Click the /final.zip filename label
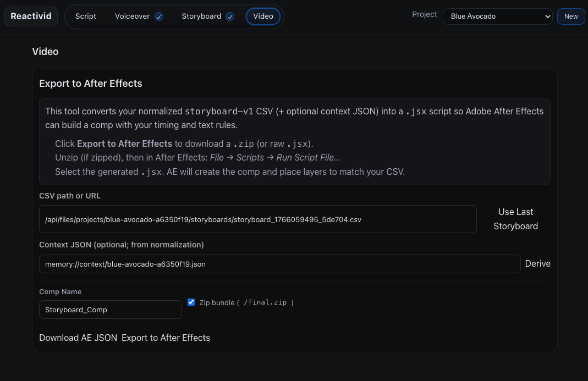Viewport: 588px width, 381px height. [x=267, y=302]
